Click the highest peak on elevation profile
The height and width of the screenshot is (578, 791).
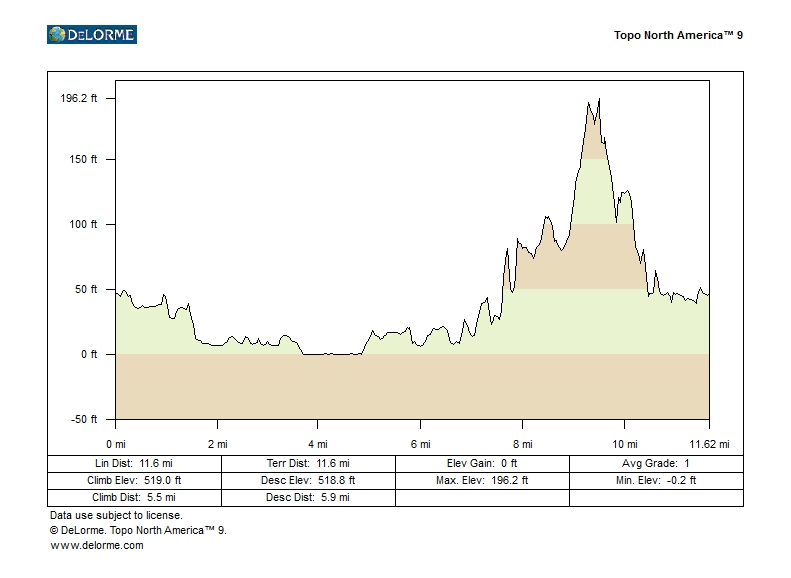click(x=599, y=100)
